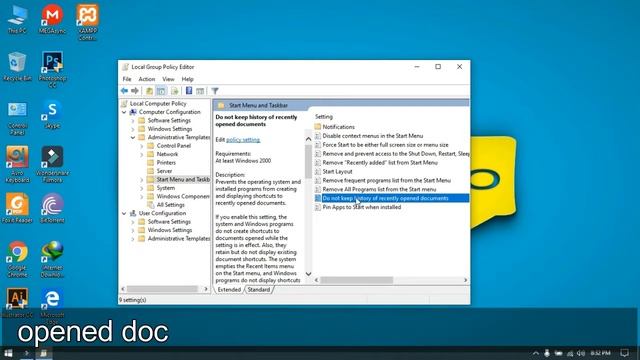Expand the System tree node
The height and width of the screenshot is (360, 640).
click(x=142, y=188)
